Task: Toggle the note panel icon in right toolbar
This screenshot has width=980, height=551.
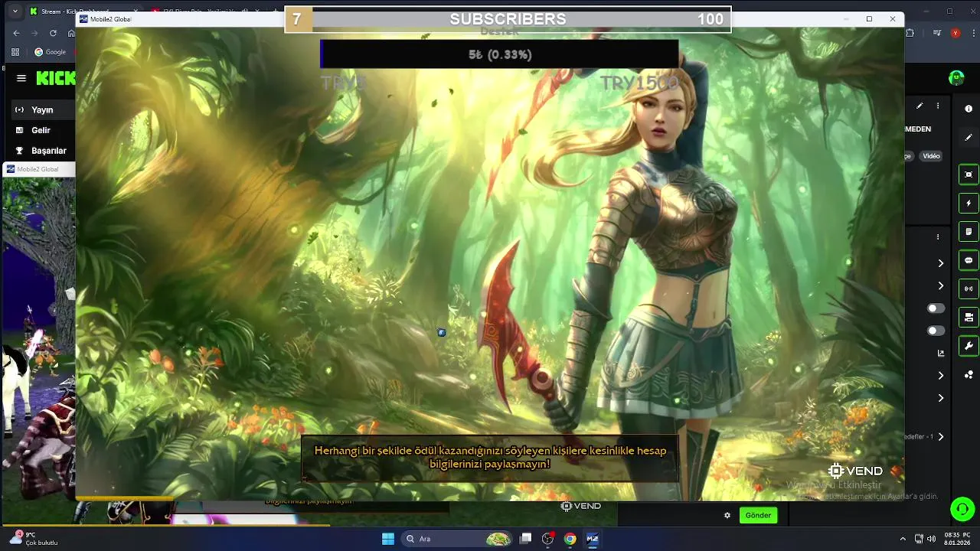Action: [x=969, y=232]
